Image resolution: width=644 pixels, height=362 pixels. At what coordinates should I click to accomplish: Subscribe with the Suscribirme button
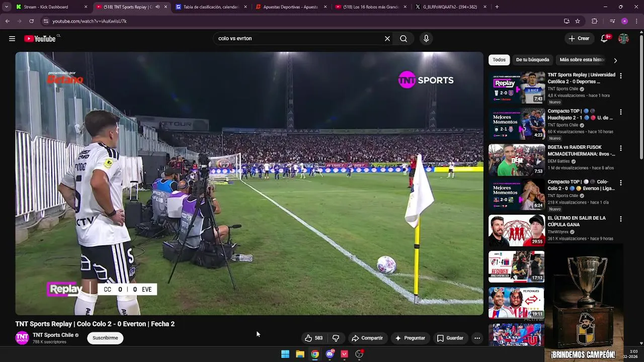(105, 338)
